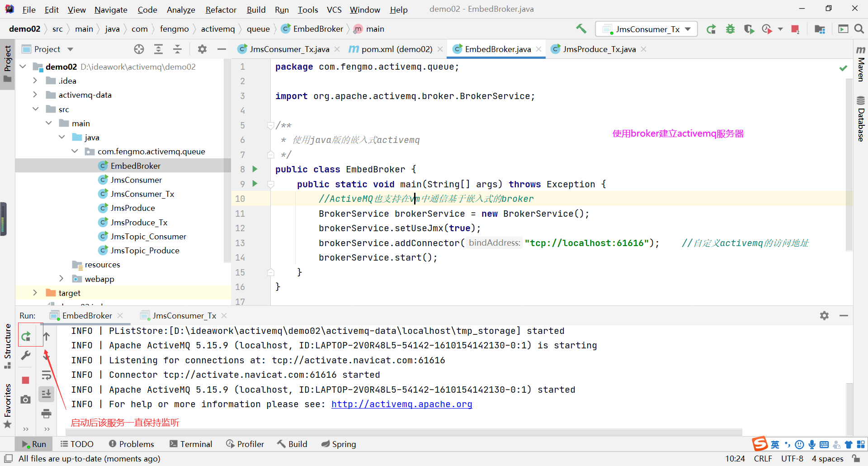Open the Problems tool window
This screenshot has height=466, width=868.
131,444
